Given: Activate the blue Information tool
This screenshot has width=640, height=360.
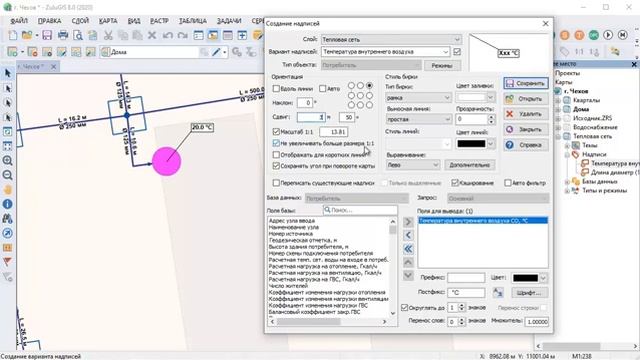Looking at the screenshot, I should (x=7, y=204).
